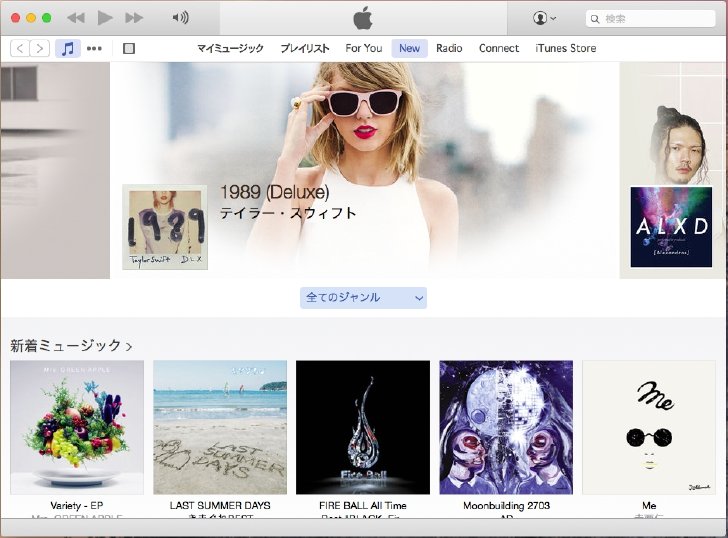This screenshot has width=728, height=538.
Task: Click the 1989 Deluxe album cover thumbnail
Action: pyautogui.click(x=165, y=227)
